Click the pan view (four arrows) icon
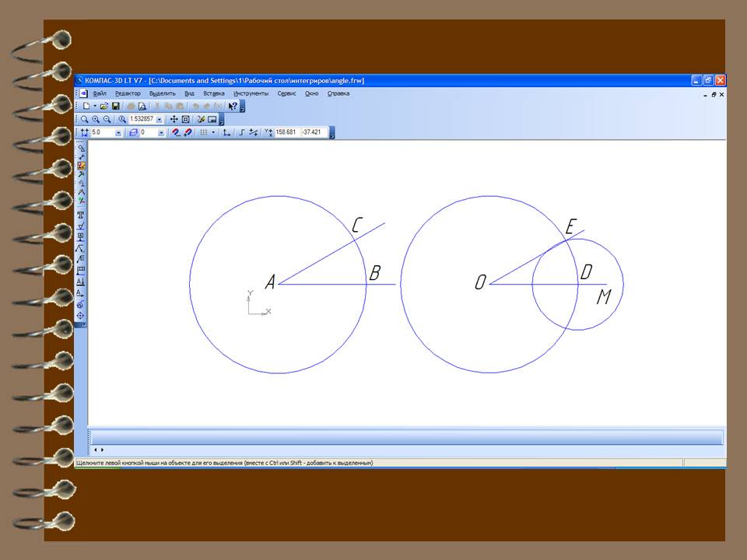This screenshot has width=747, height=560. coord(174,120)
